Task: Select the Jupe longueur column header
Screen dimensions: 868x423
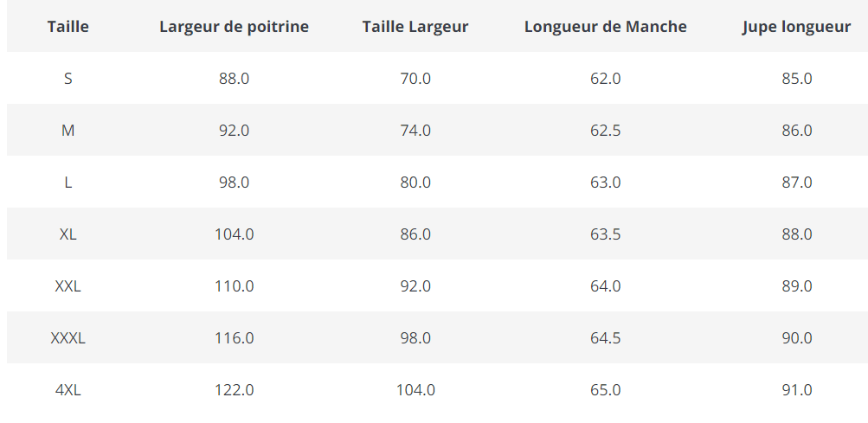Action: coord(796,27)
